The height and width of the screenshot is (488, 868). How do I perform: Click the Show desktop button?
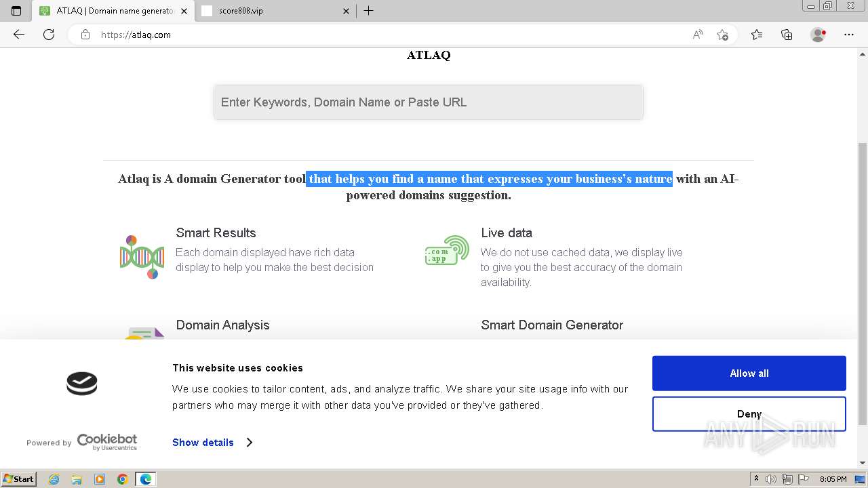(861, 479)
